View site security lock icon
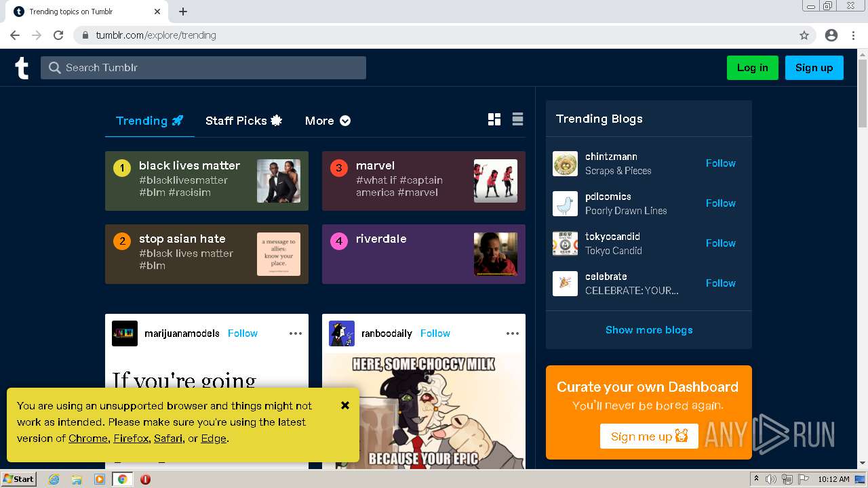Screen dimensions: 868x488 85,35
